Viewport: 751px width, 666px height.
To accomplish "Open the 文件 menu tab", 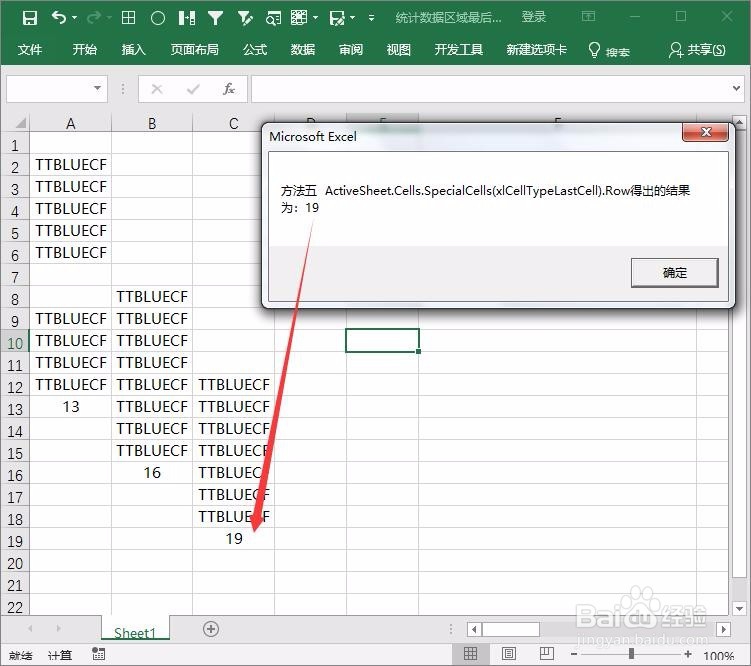I will (30, 49).
